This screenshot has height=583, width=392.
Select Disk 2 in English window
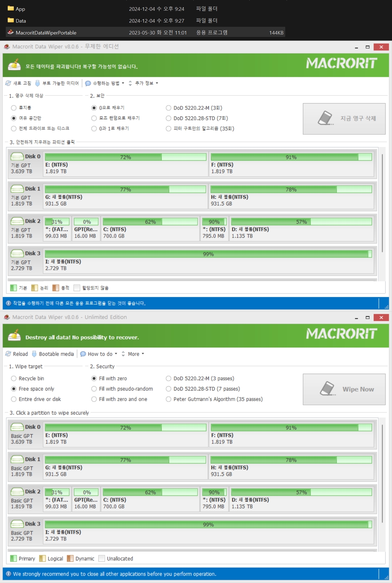click(x=25, y=499)
